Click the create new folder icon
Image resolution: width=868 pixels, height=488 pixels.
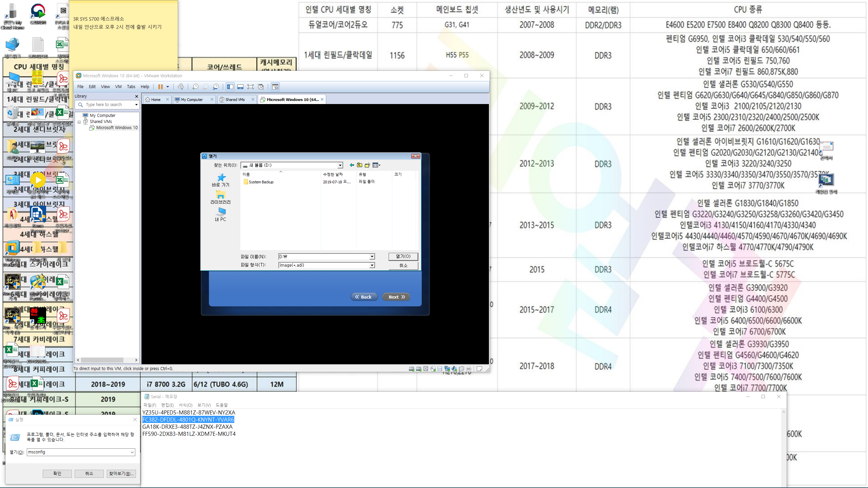367,165
